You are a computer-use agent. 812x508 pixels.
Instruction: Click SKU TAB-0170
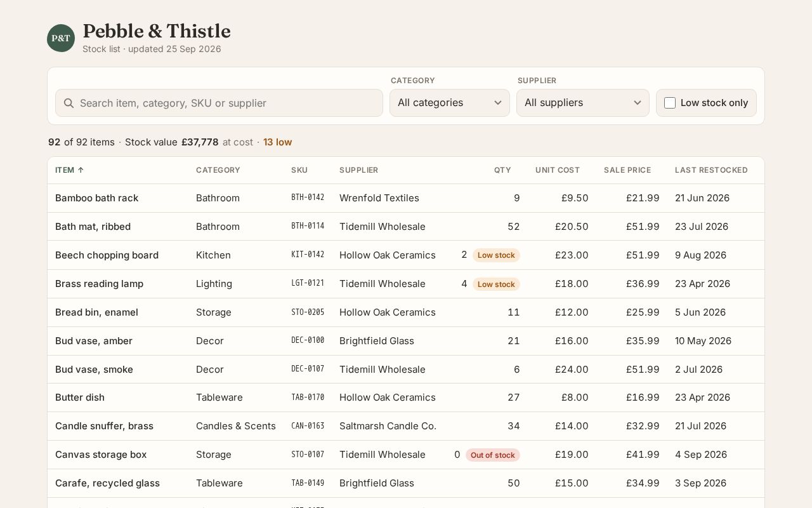click(308, 397)
